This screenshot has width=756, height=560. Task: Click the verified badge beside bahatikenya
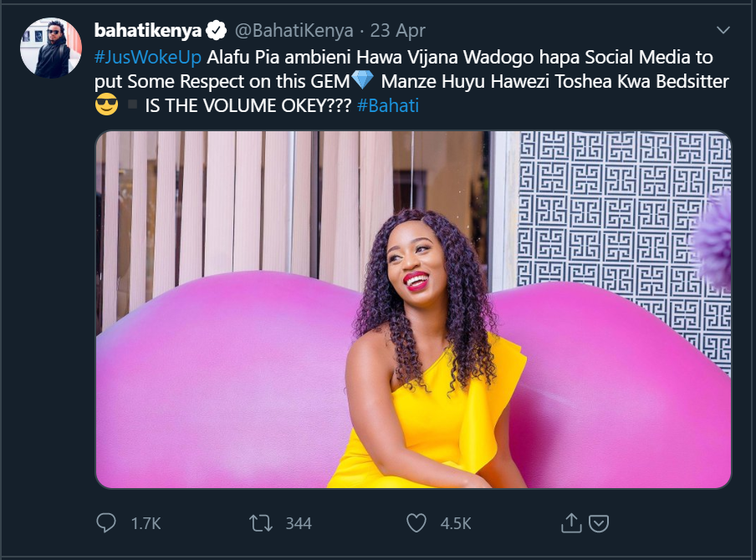tap(216, 31)
